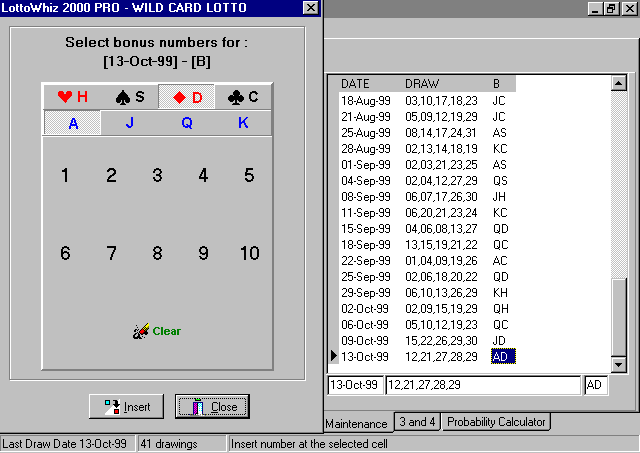640x453 pixels.
Task: Click the date field showing 13-Oct-99
Action: coord(356,385)
